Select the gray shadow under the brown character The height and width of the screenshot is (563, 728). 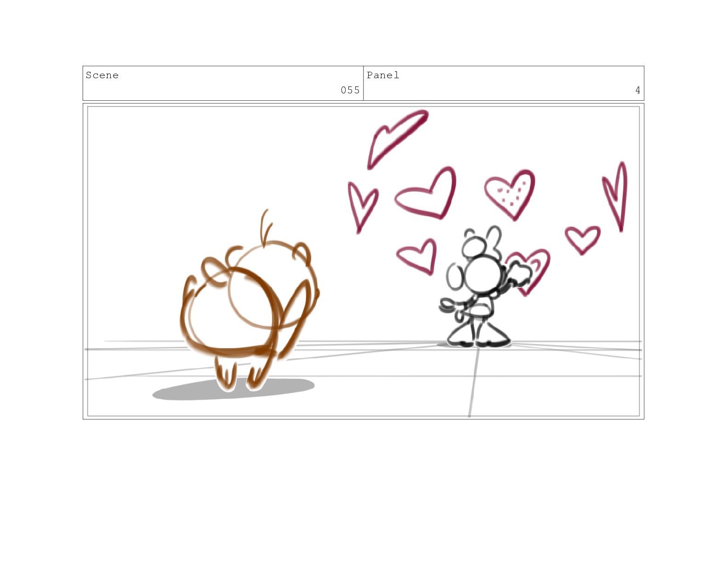pyautogui.click(x=233, y=389)
